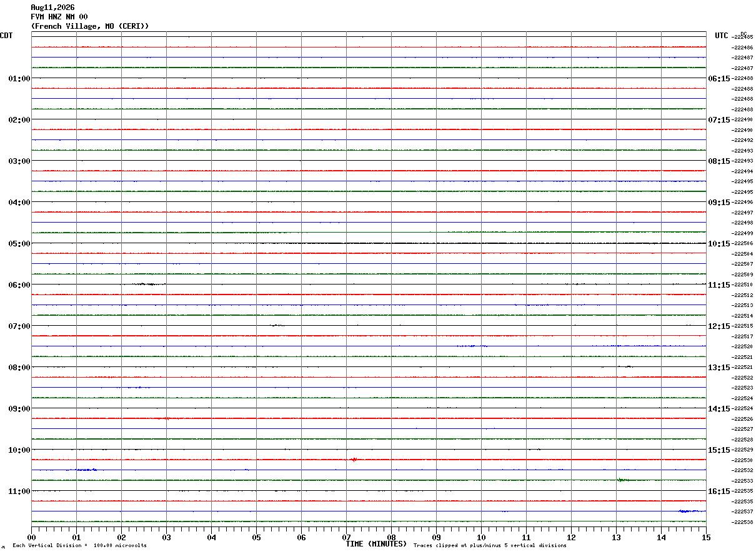Click the FVM HNZ NM 00 channel label

(59, 17)
